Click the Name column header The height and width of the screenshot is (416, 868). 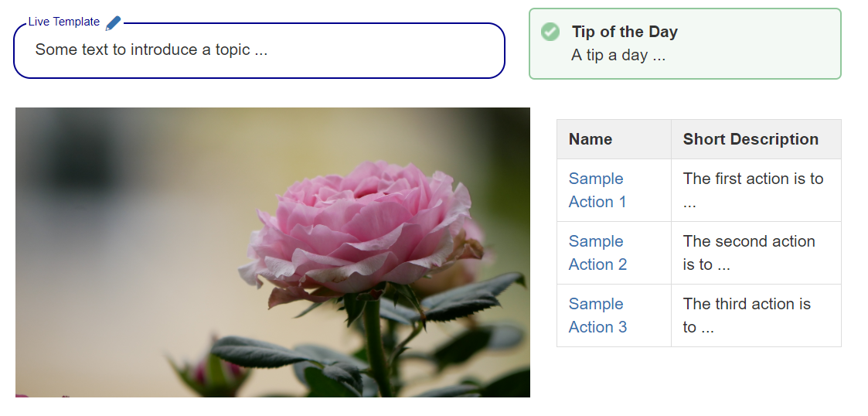click(x=591, y=139)
